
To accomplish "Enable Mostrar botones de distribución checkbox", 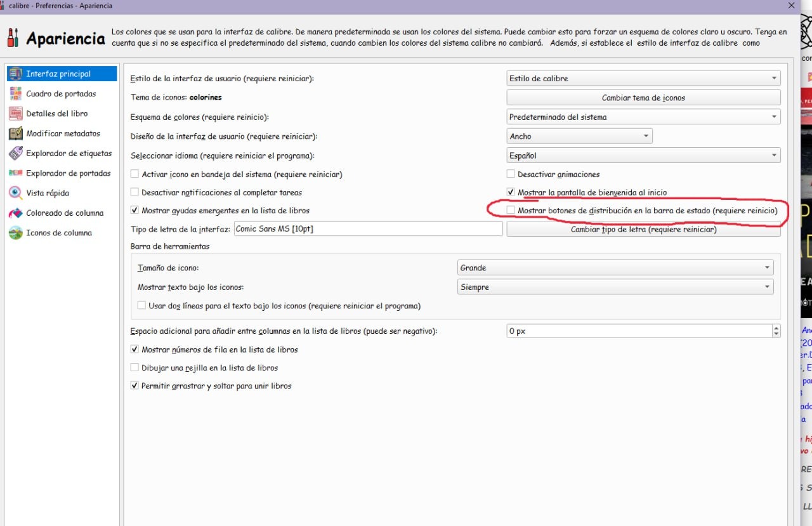I will click(x=511, y=210).
